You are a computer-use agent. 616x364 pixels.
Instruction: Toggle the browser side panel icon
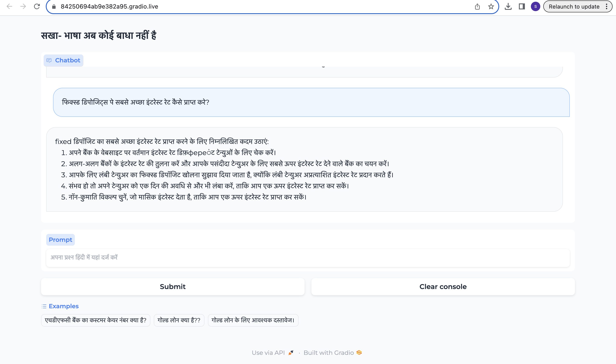[x=522, y=6]
